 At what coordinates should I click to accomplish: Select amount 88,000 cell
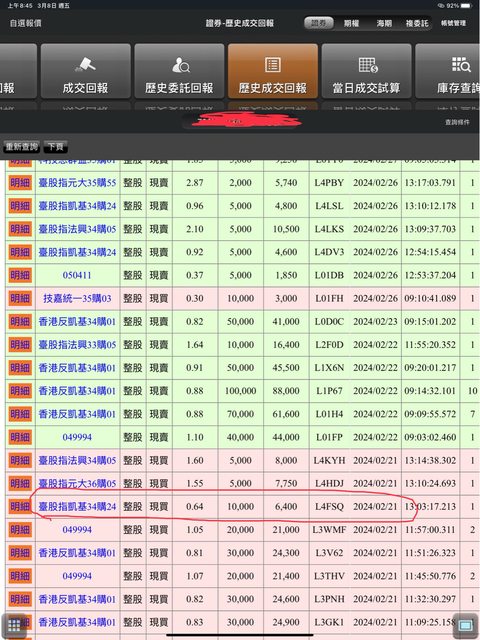[x=286, y=391]
